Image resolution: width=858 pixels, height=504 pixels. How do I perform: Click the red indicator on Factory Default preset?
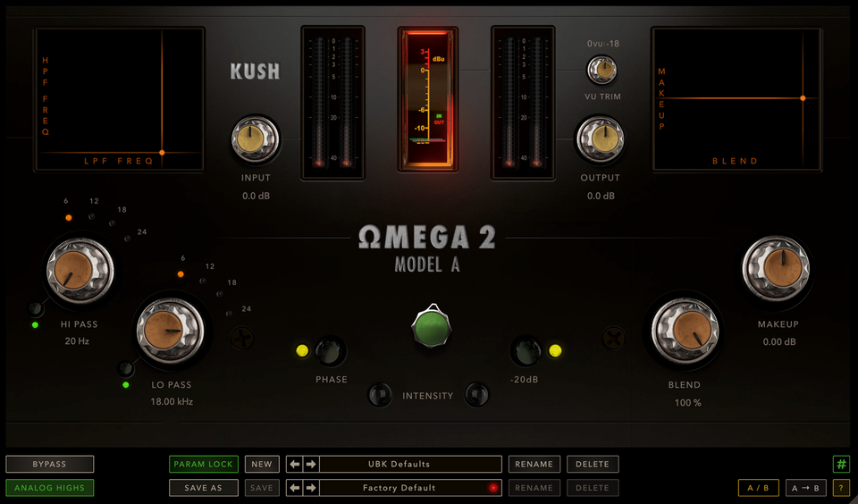point(493,488)
